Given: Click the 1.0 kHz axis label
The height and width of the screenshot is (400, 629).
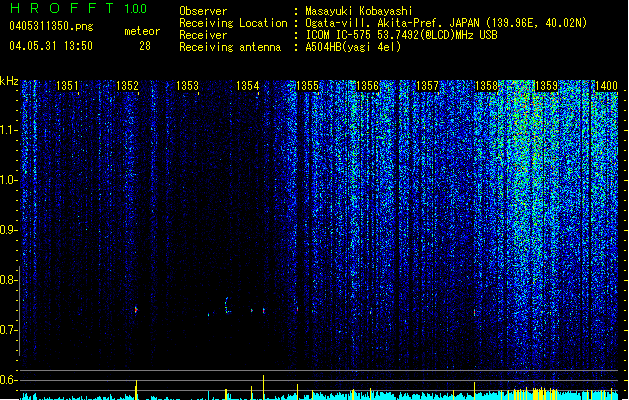Looking at the screenshot, I should [9, 180].
